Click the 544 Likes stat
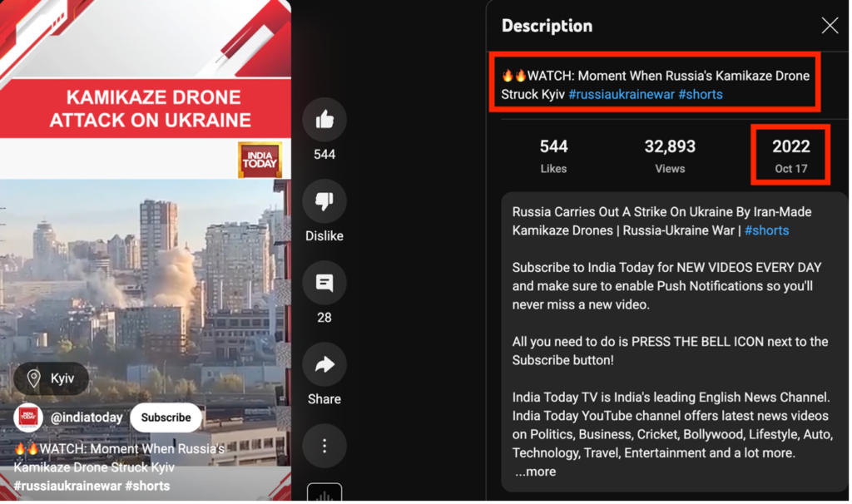This screenshot has height=504, width=852. pyautogui.click(x=553, y=156)
